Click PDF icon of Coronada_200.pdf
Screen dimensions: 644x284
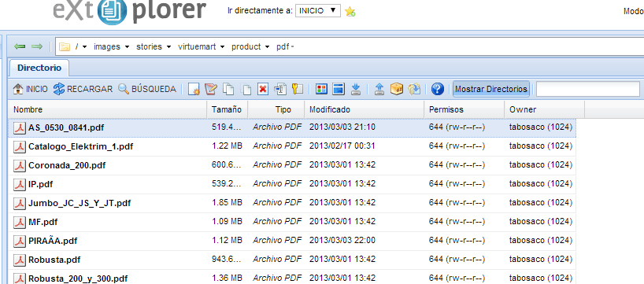point(20,166)
